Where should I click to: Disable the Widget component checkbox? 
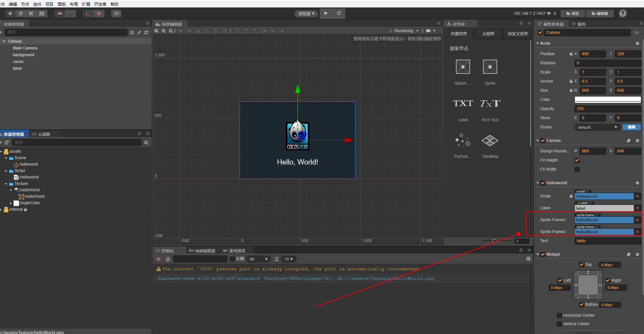(543, 254)
